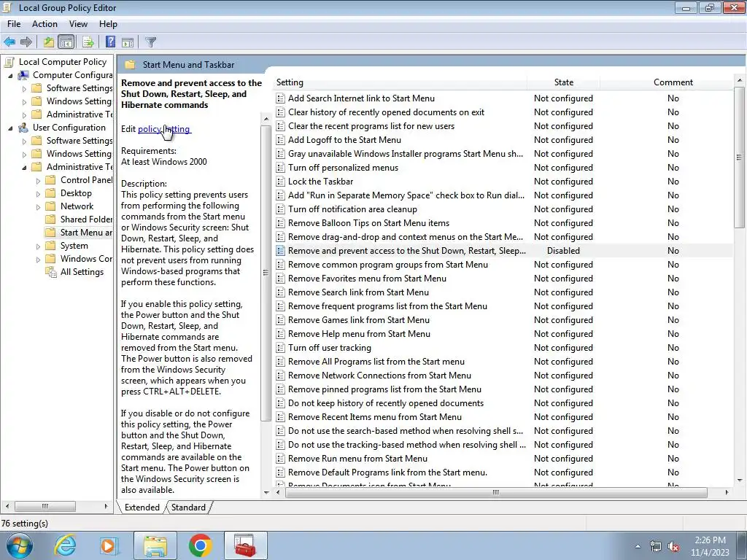Image resolution: width=747 pixels, height=560 pixels.
Task: Click the description pane scroll down arrow
Action: [266, 492]
